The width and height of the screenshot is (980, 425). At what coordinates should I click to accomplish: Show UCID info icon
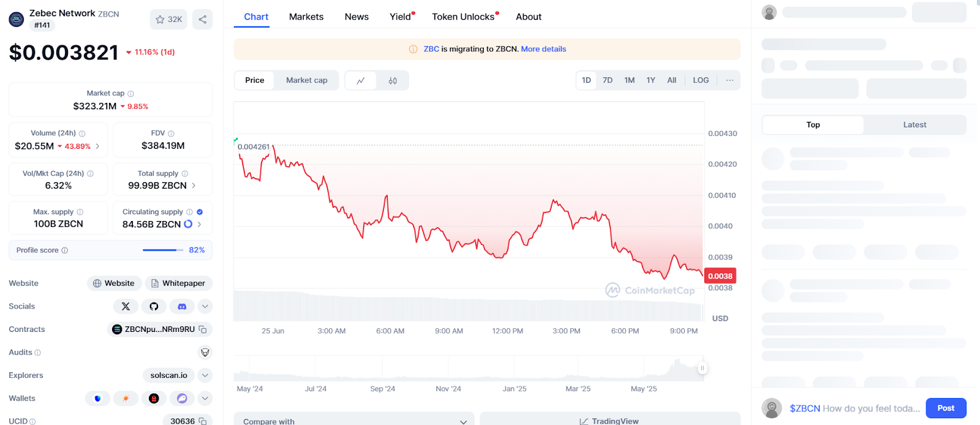(x=32, y=421)
